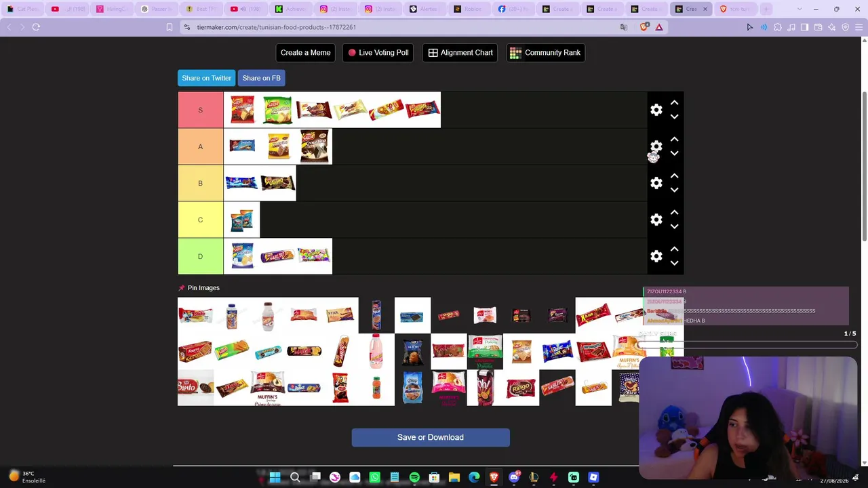Reload the page in the browser toolbar
Image resolution: width=868 pixels, height=488 pixels.
[x=36, y=27]
